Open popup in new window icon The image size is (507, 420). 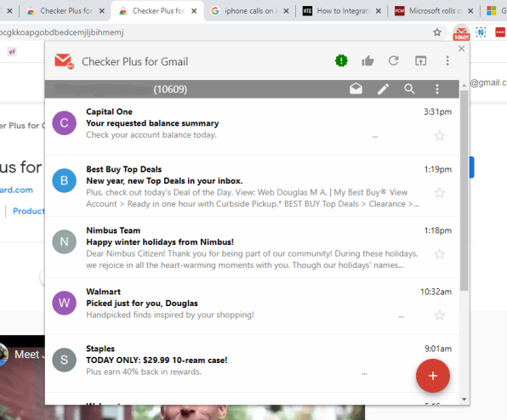click(421, 60)
